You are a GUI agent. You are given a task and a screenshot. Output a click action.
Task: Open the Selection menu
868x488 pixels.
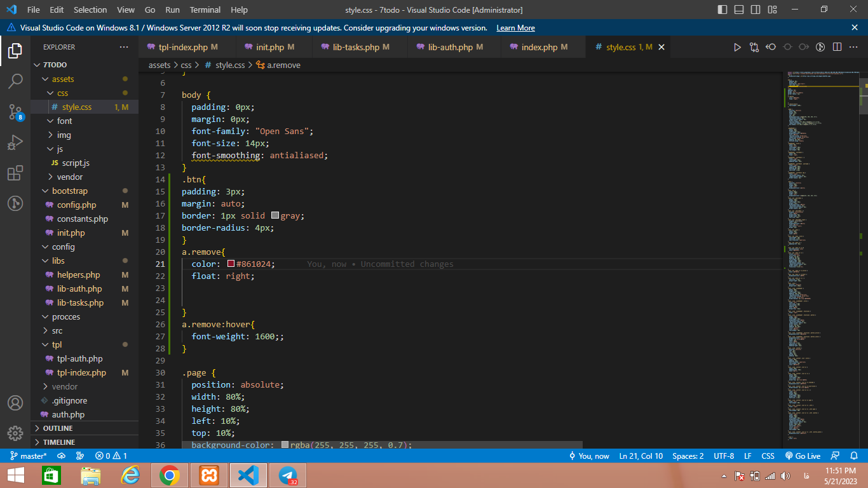(x=90, y=10)
